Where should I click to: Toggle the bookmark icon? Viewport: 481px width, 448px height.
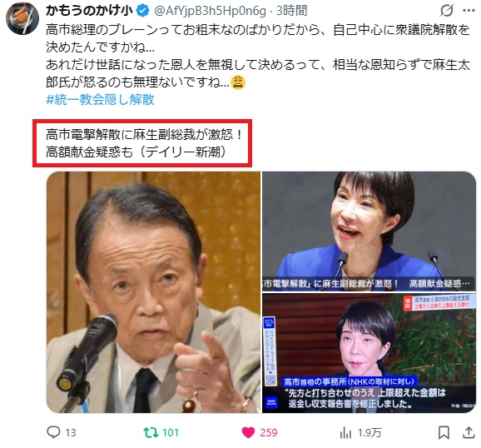[444, 432]
